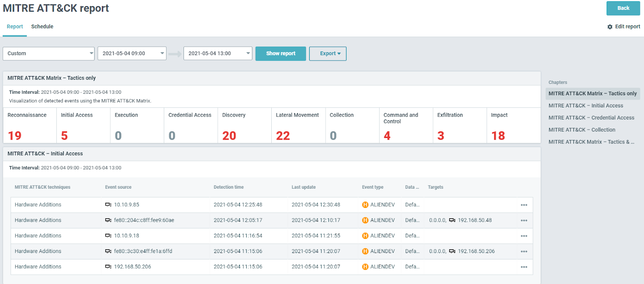The image size is (644, 284).
Task: Click the Event type column header
Action: (373, 187)
